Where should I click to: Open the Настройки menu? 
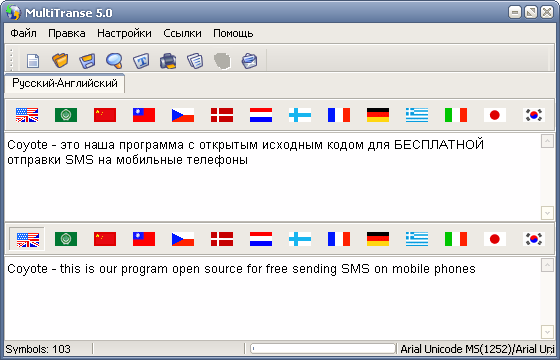tap(124, 33)
